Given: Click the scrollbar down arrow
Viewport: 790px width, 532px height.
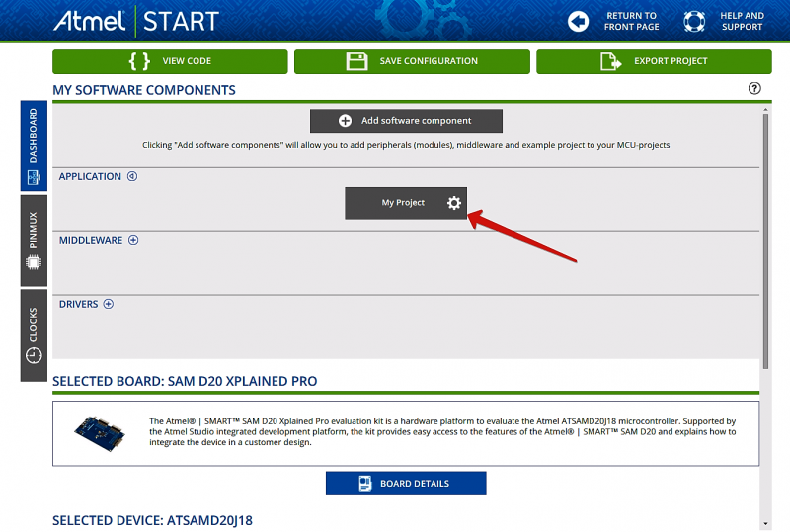Looking at the screenshot, I should (x=765, y=524).
